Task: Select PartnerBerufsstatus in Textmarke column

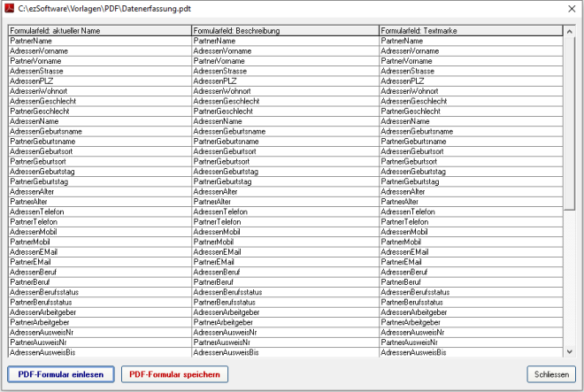Action: (x=471, y=303)
